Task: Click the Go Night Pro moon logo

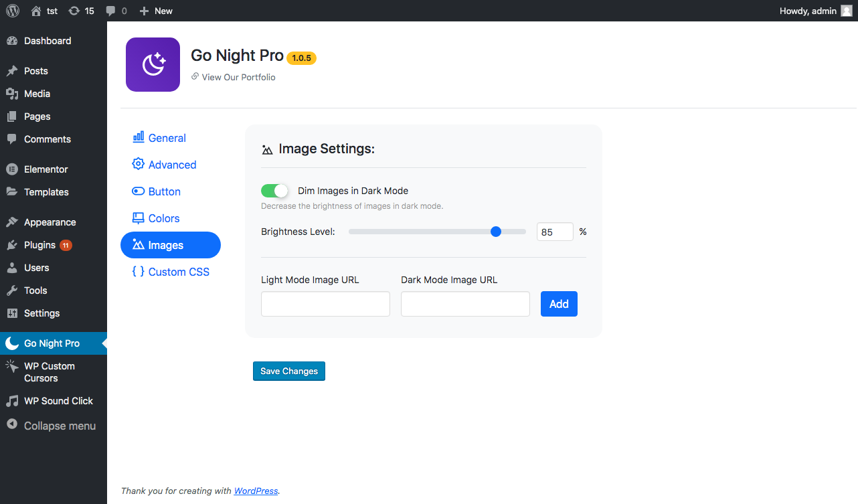Action: [153, 64]
